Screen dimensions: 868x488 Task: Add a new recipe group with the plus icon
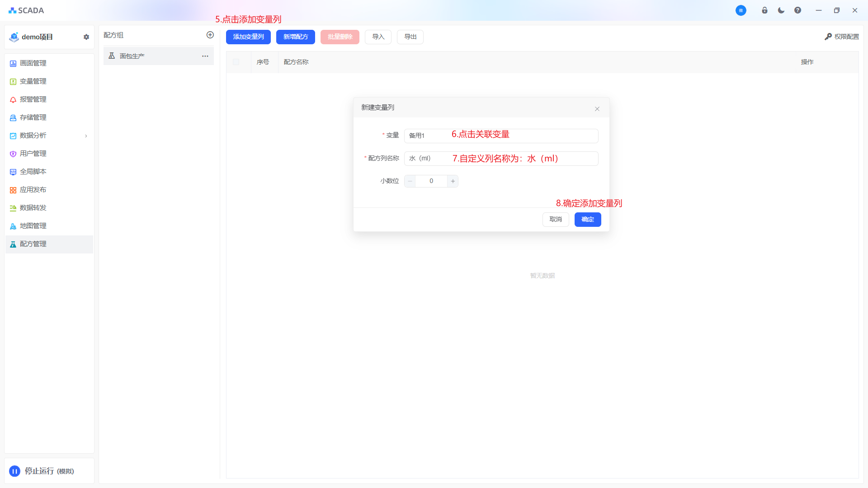[x=210, y=35]
